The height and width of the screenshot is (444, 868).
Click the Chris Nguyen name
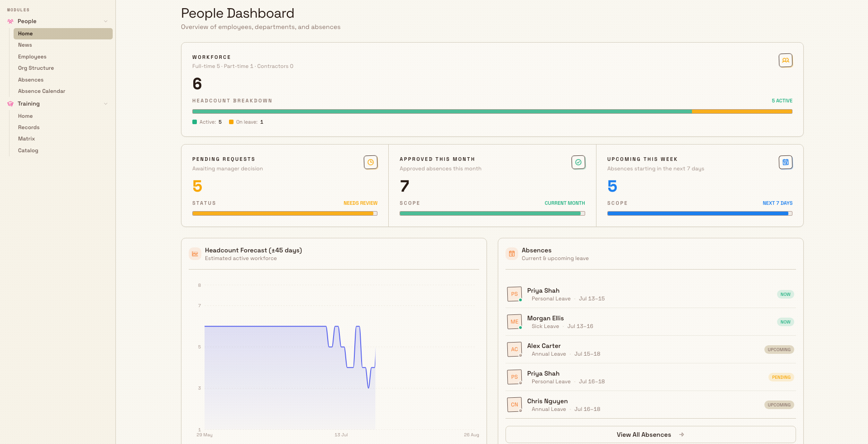click(547, 401)
